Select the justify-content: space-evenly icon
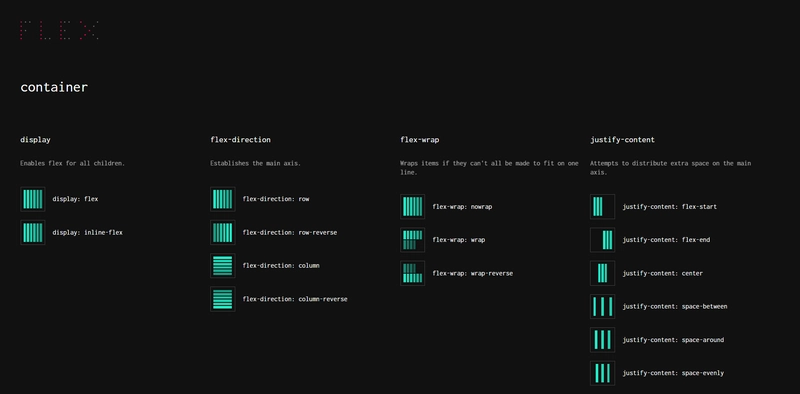 (x=603, y=373)
